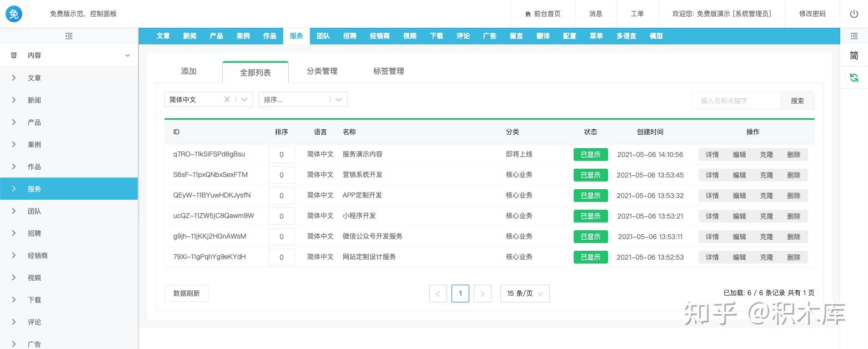Viewport: 868px width, 349px height.
Task: Click ID text q7RO-11kSiFSPd8gBsu
Action: pos(209,154)
